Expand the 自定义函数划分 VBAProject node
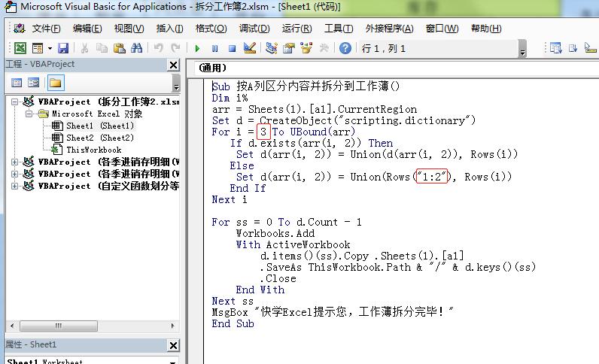The height and width of the screenshot is (364, 599). [x=15, y=186]
